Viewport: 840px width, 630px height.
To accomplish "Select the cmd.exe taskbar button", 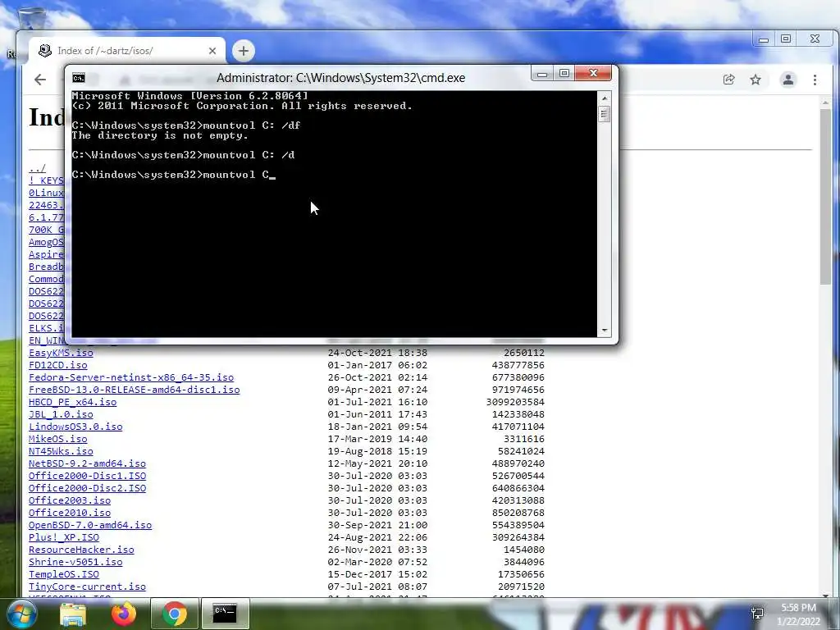I will tap(225, 614).
